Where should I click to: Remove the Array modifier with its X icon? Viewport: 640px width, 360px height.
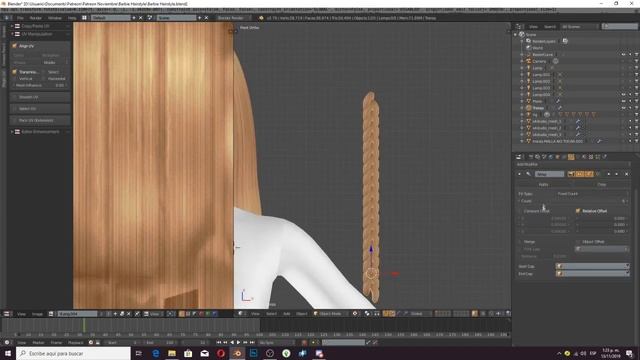point(627,174)
